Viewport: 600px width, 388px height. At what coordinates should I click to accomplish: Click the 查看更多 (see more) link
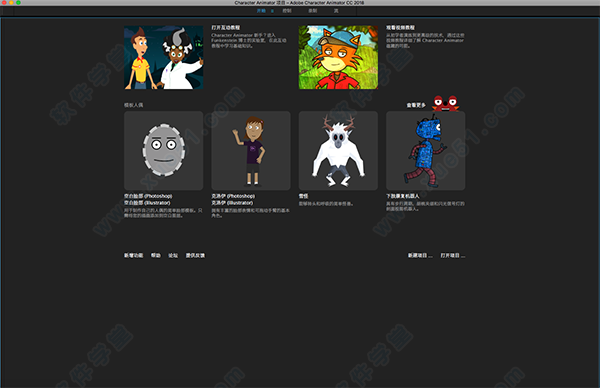coord(416,105)
